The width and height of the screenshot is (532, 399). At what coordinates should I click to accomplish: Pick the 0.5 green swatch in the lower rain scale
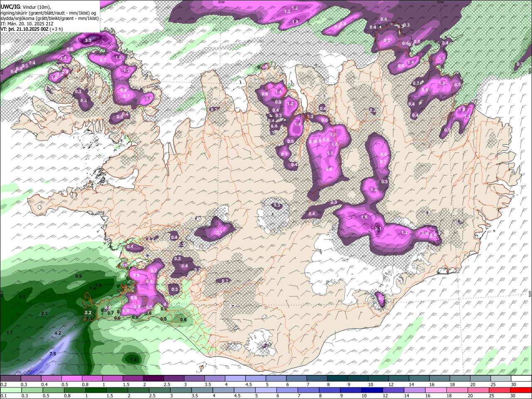pyautogui.click(x=53, y=390)
